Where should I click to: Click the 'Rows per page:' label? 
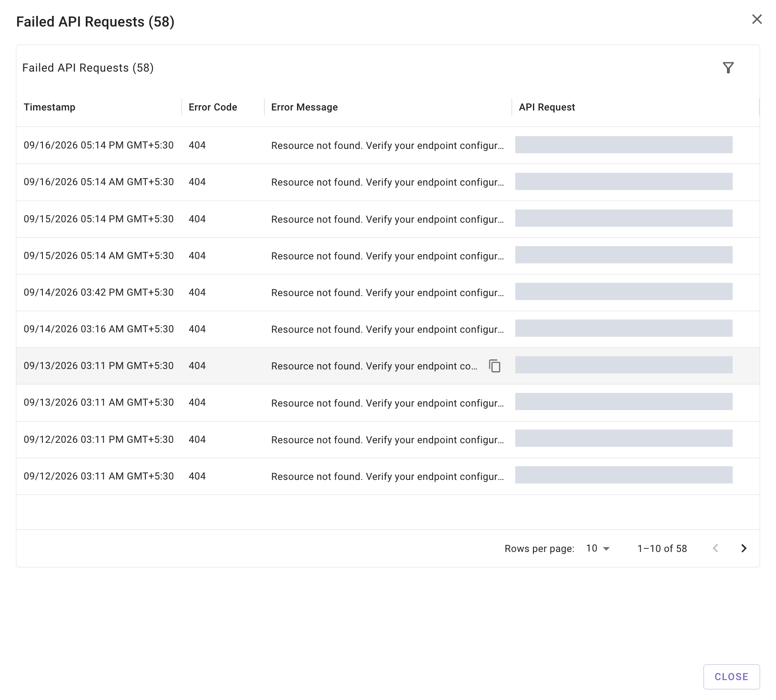(x=540, y=548)
